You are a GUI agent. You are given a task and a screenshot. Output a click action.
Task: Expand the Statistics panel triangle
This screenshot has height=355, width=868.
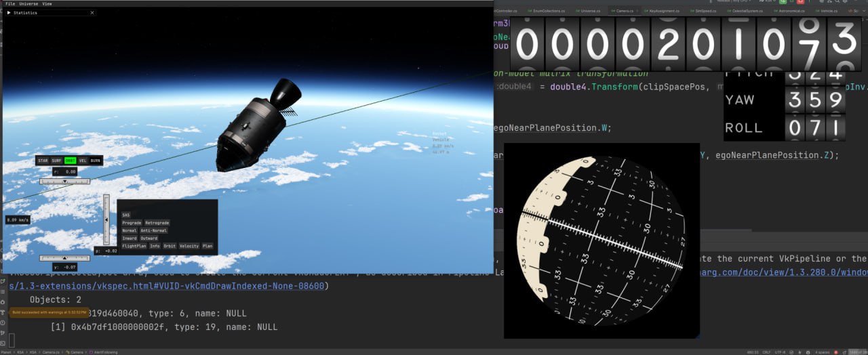(9, 13)
